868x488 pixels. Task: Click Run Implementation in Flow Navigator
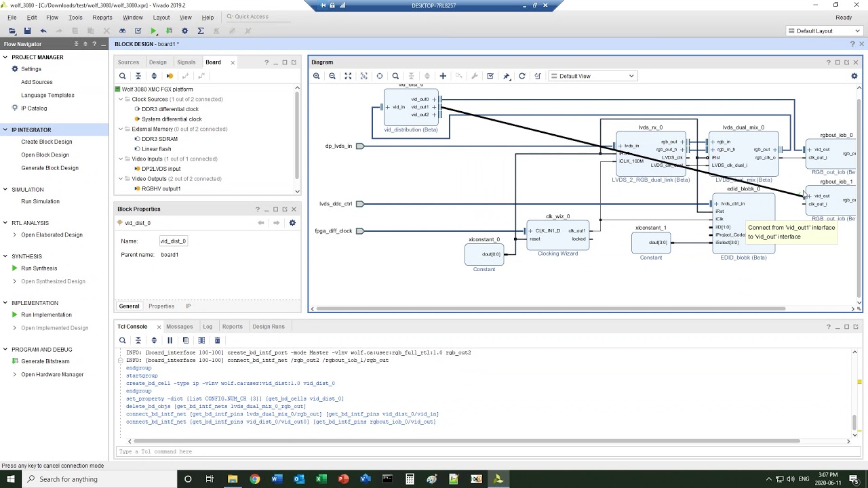click(46, 315)
